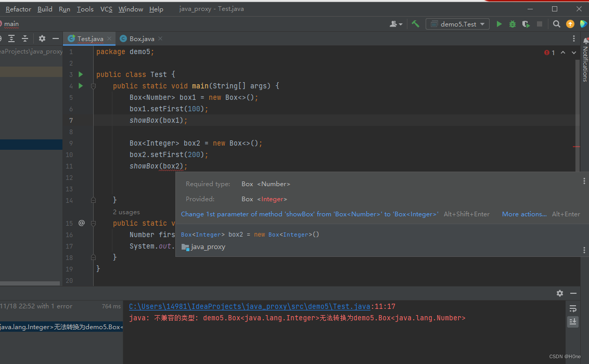This screenshot has height=364, width=589.
Task: Click 'main' branch label in toolbar
Action: (x=11, y=24)
